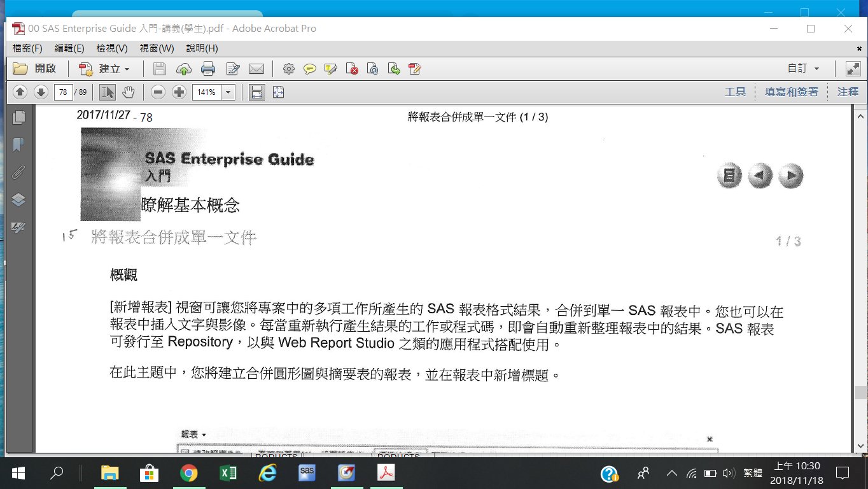Open bookmarks side panel

18,145
